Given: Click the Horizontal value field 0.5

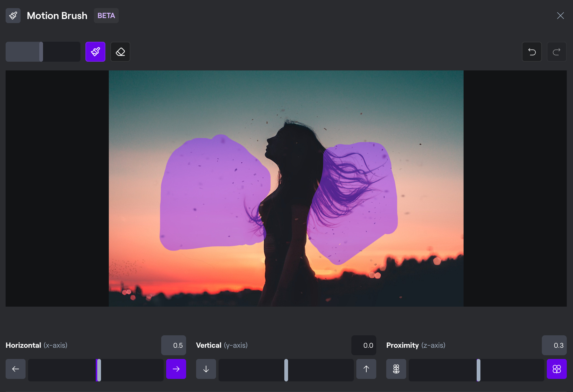Looking at the screenshot, I should click(174, 345).
